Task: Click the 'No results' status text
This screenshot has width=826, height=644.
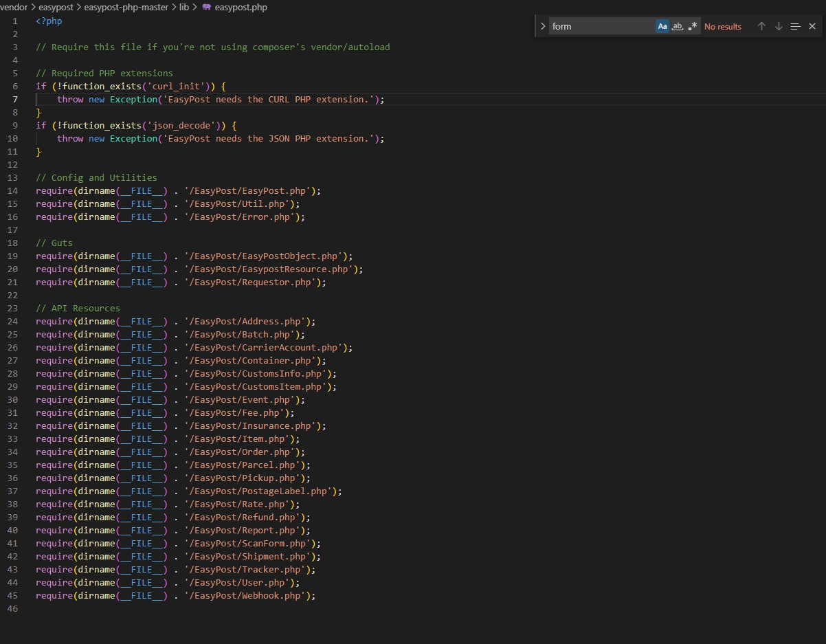Action: [723, 27]
